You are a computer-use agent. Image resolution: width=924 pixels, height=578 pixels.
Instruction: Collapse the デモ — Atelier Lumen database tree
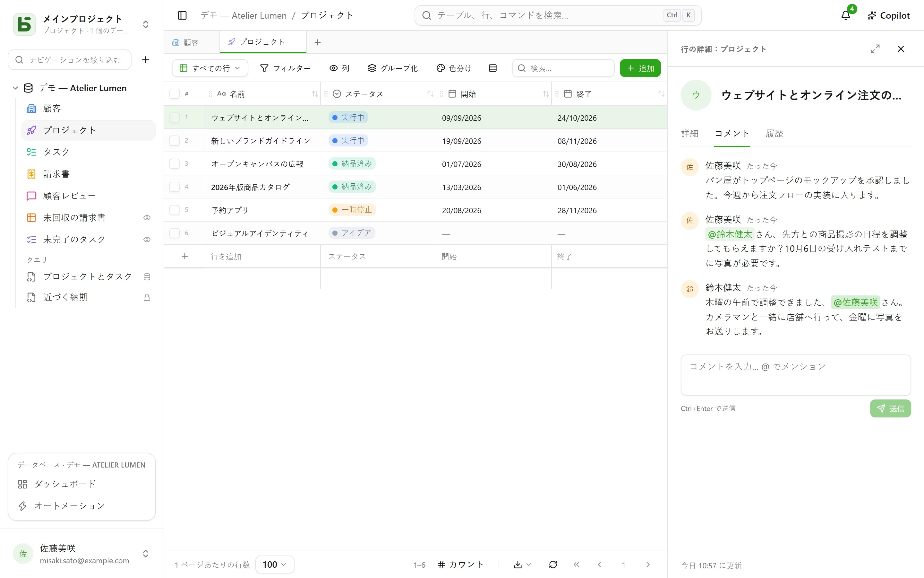point(15,88)
